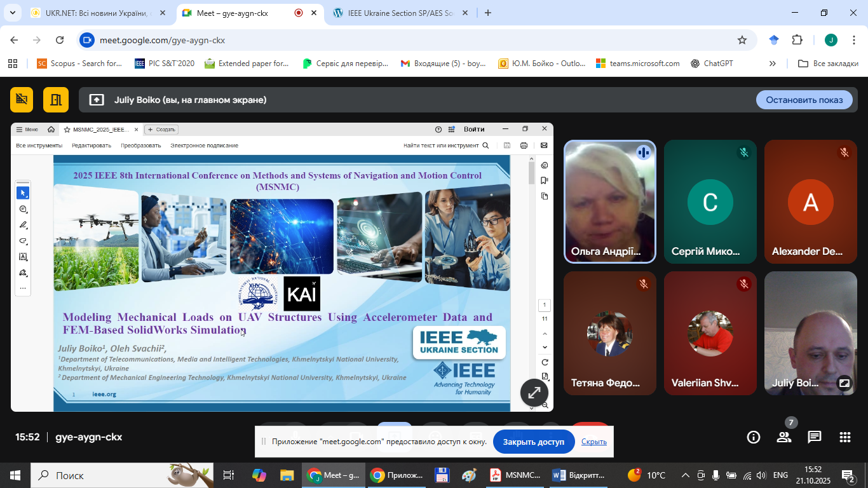Open the meeting details info icon
The image size is (868, 488).
pyautogui.click(x=754, y=437)
